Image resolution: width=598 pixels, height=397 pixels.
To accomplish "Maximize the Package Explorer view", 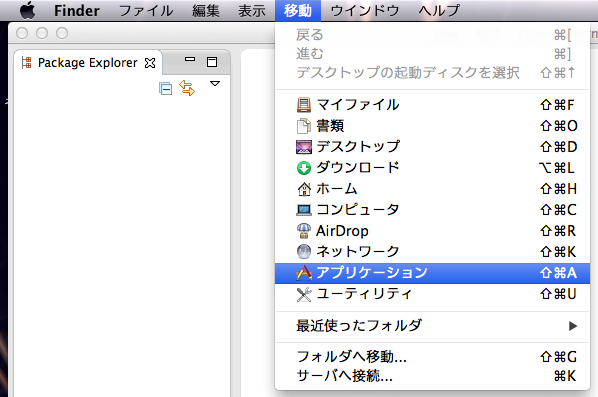I will coord(212,62).
